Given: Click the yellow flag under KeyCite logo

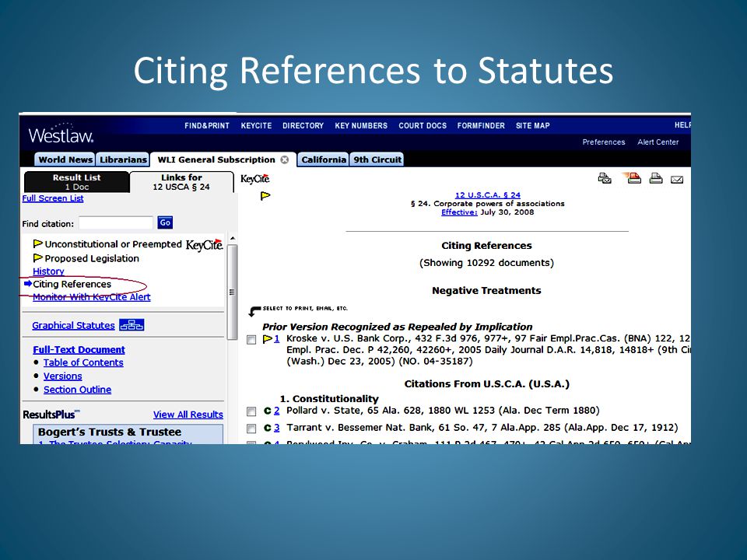Looking at the screenshot, I should point(265,195).
